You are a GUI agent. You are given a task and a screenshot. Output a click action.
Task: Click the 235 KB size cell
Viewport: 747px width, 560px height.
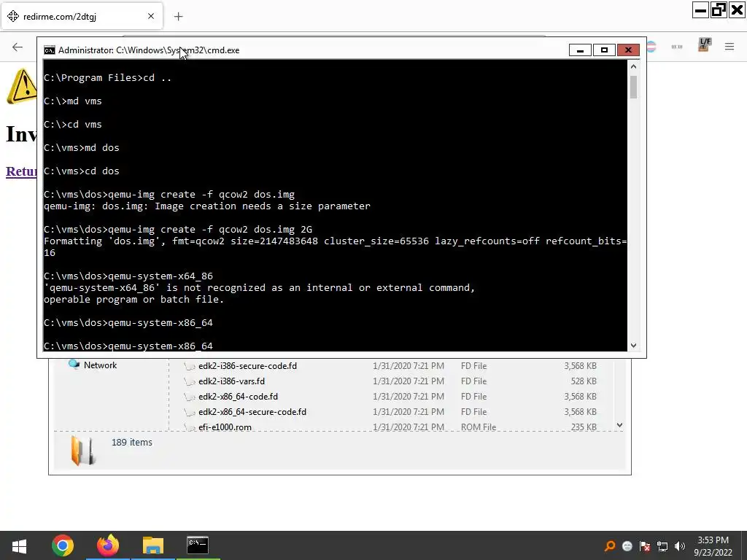pos(584,427)
